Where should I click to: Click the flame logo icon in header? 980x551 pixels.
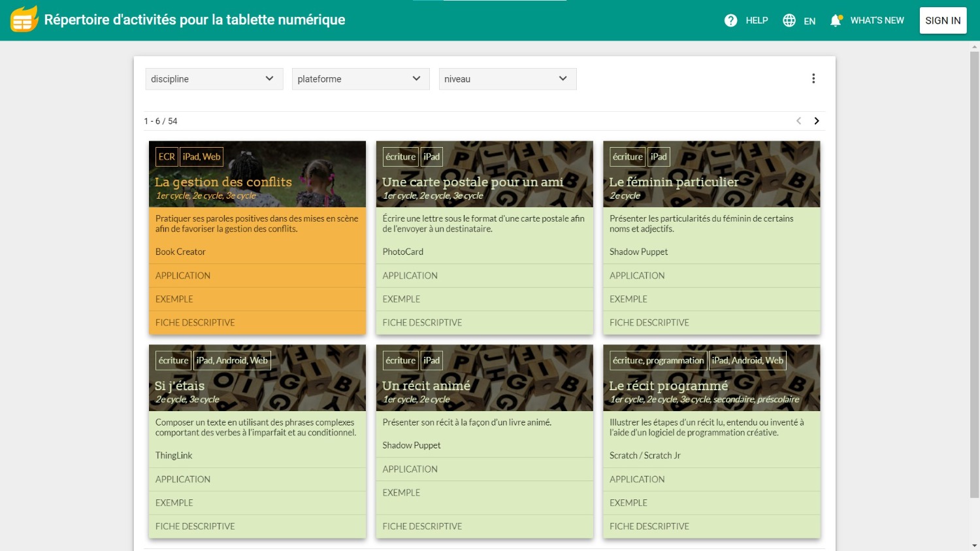coord(24,20)
